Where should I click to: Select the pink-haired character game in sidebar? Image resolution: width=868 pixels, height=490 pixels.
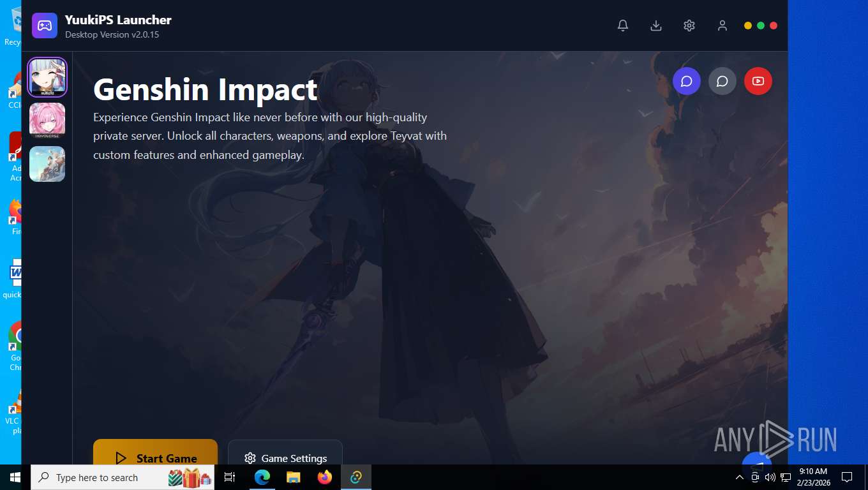[x=47, y=121]
